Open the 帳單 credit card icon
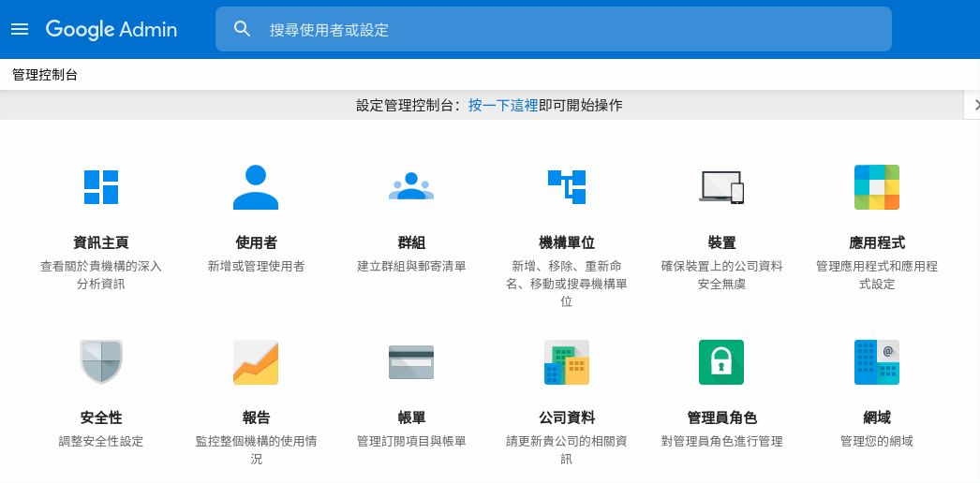The width and height of the screenshot is (980, 483). (410, 362)
